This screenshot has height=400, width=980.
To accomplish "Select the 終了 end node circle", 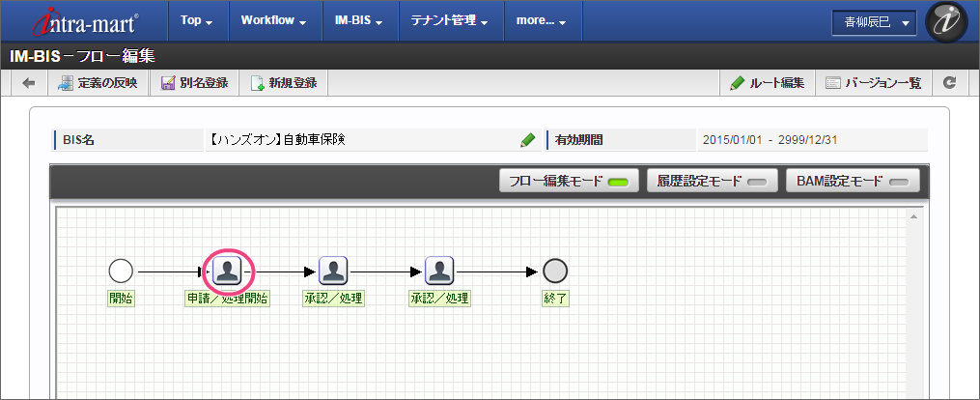I will pos(555,271).
